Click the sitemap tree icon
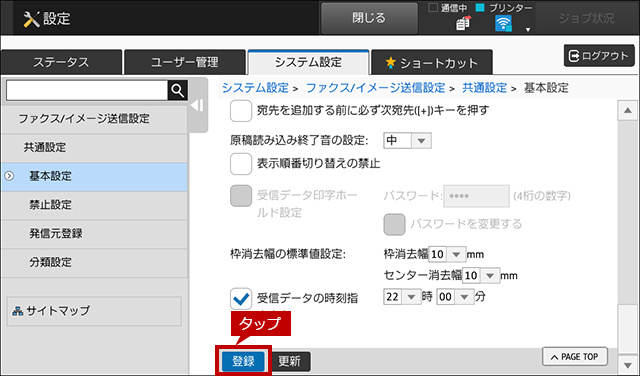This screenshot has height=376, width=640. coord(18,311)
